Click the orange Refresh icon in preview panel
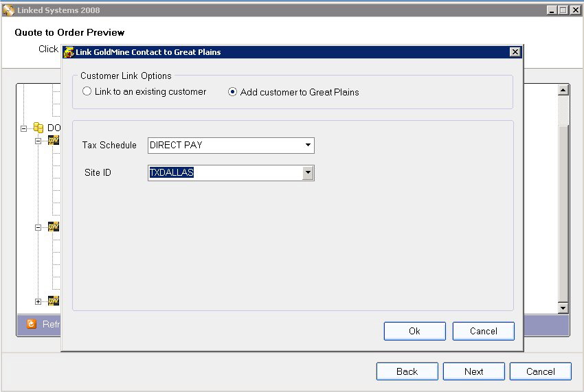Viewport: 584px width, 392px height. [32, 324]
